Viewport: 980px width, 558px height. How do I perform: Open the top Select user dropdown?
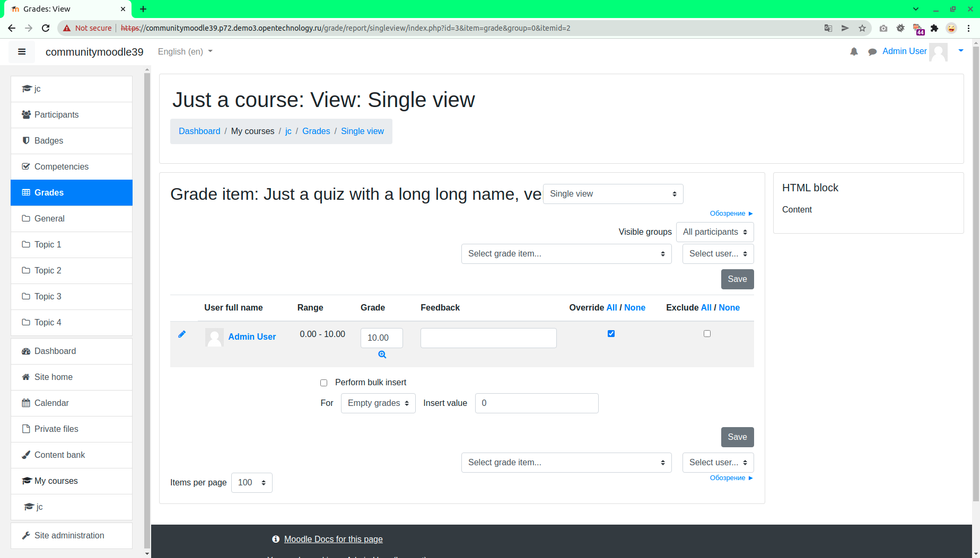pyautogui.click(x=718, y=254)
